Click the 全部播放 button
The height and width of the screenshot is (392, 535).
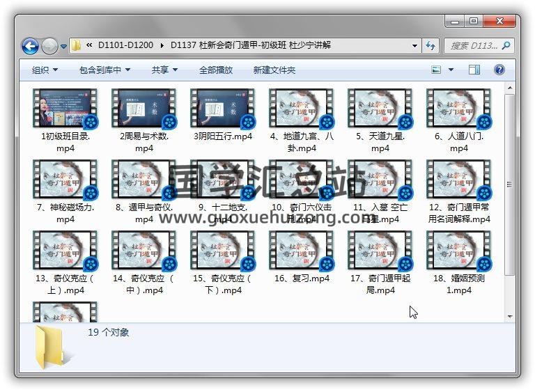pos(216,70)
